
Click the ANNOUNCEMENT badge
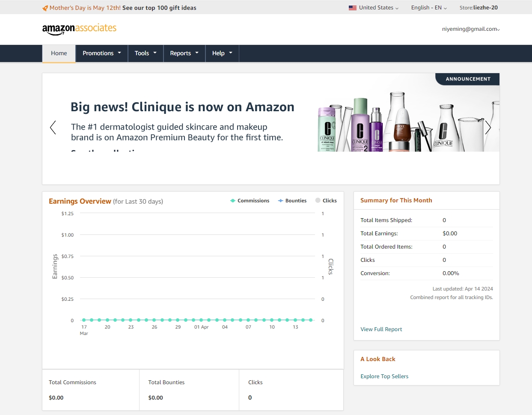[468, 79]
